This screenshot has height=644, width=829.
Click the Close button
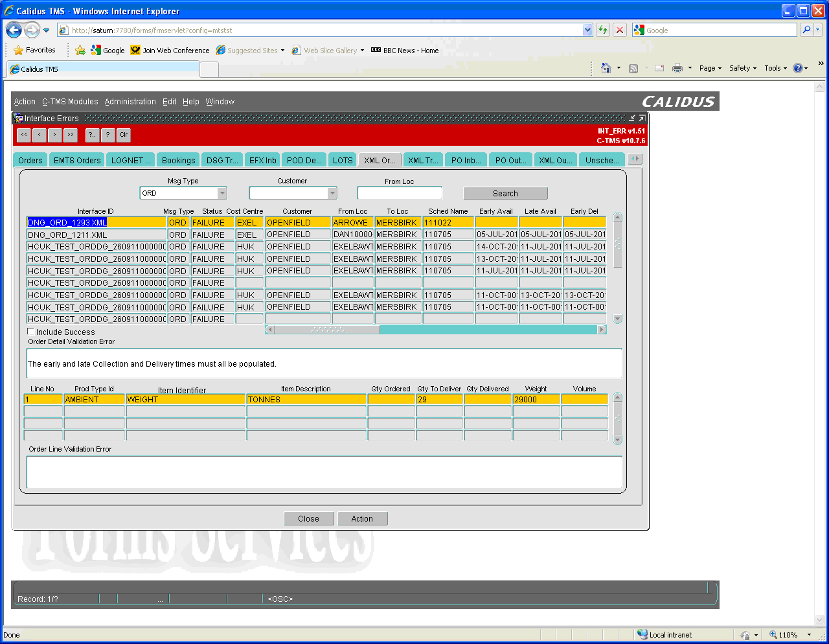308,518
